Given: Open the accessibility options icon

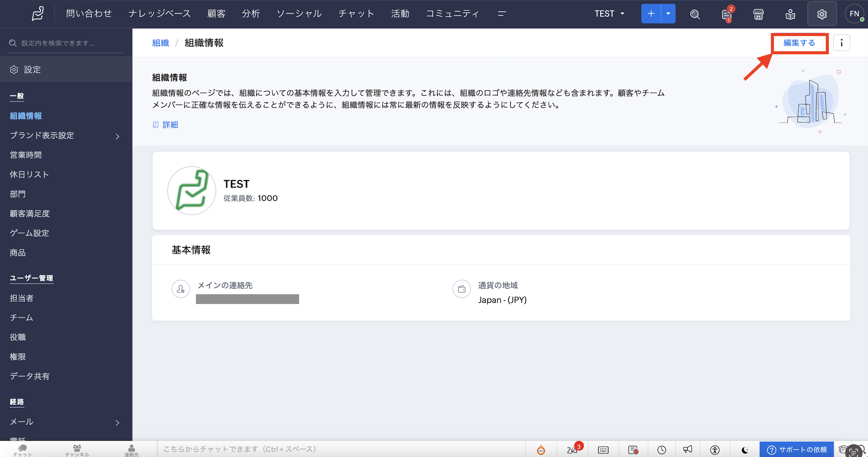Looking at the screenshot, I should (715, 450).
